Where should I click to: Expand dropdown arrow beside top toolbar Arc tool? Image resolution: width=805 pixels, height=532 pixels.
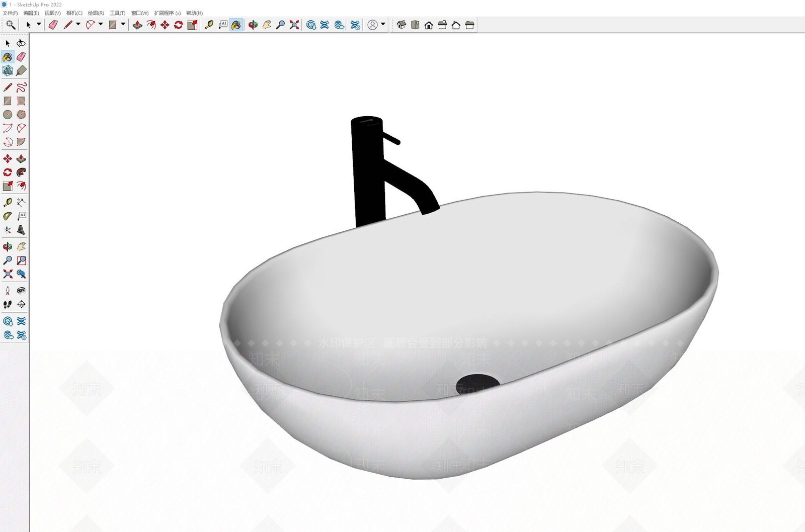pyautogui.click(x=101, y=24)
